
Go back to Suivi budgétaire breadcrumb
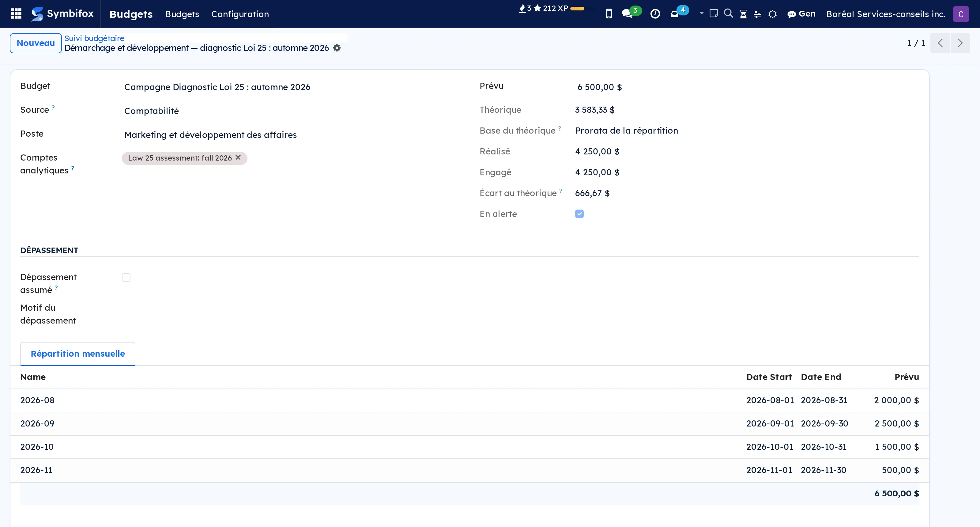click(x=94, y=38)
